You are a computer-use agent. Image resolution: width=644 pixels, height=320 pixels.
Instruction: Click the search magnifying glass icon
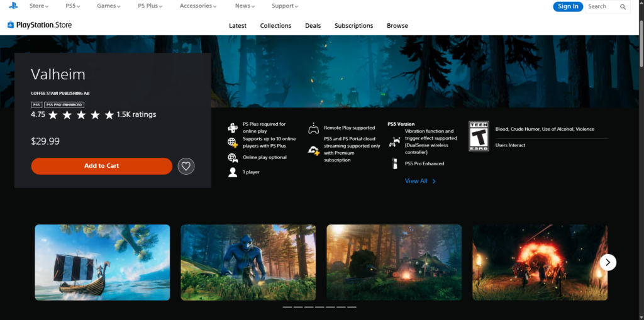pyautogui.click(x=623, y=6)
